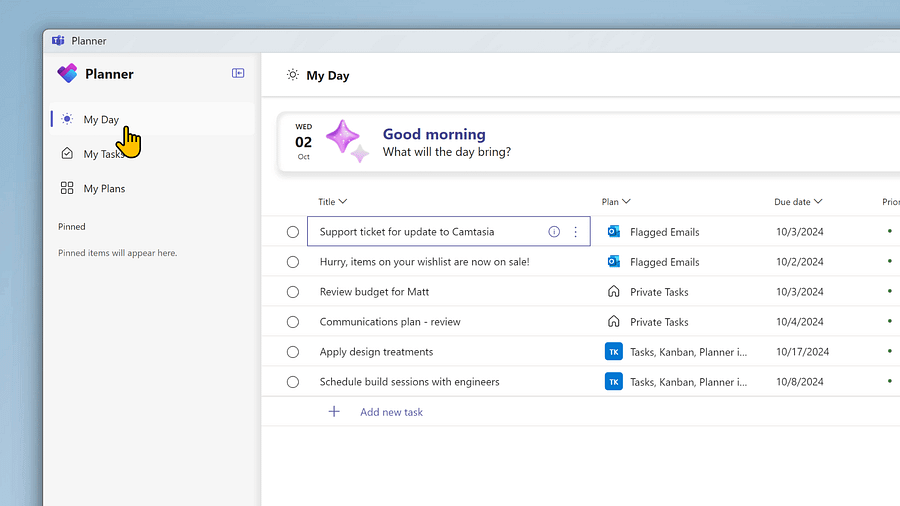Open Review budget for Matt task
Image resolution: width=900 pixels, height=506 pixels.
click(x=374, y=291)
